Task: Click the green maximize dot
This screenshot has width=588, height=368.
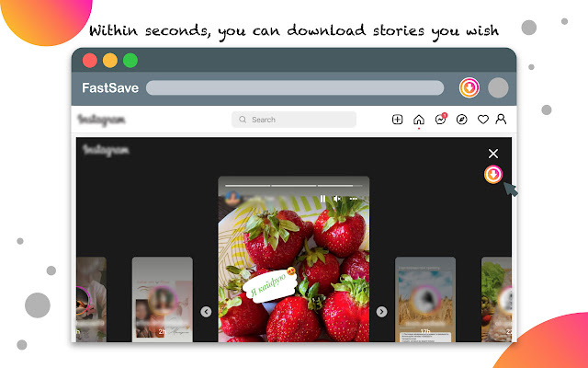Action: pos(130,61)
